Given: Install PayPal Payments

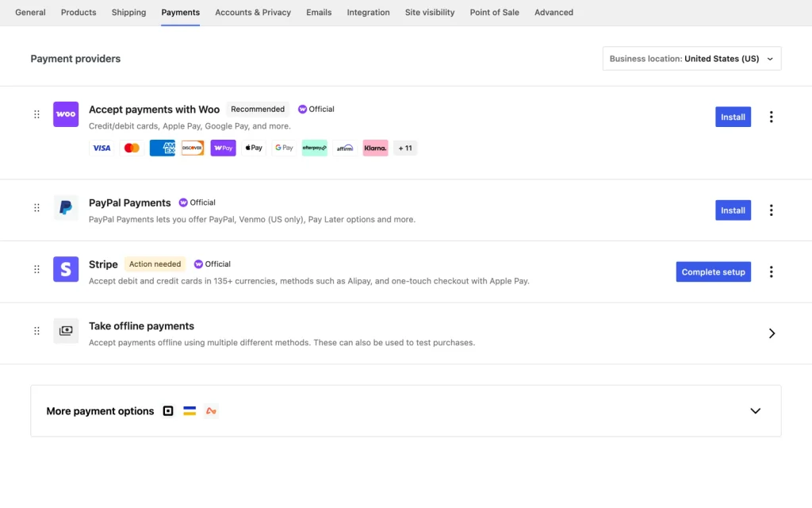Looking at the screenshot, I should (x=733, y=210).
